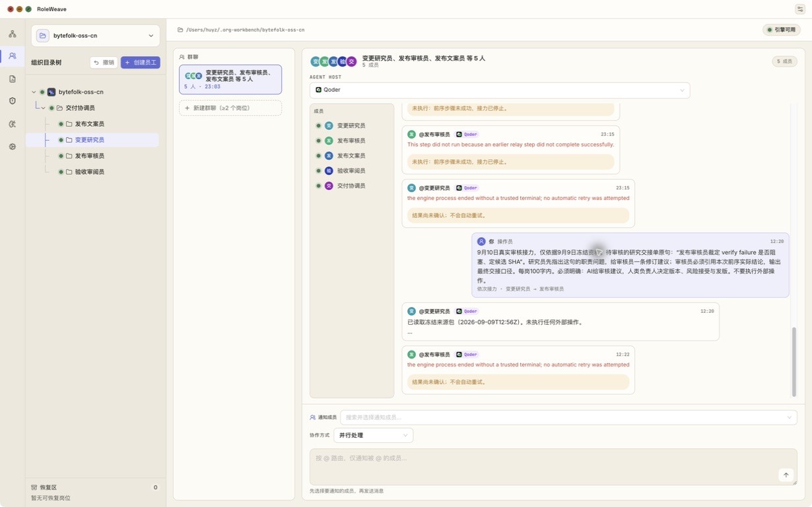Image resolution: width=812 pixels, height=507 pixels.
Task: Select 验收审阅员 in the directory tree
Action: tap(89, 172)
